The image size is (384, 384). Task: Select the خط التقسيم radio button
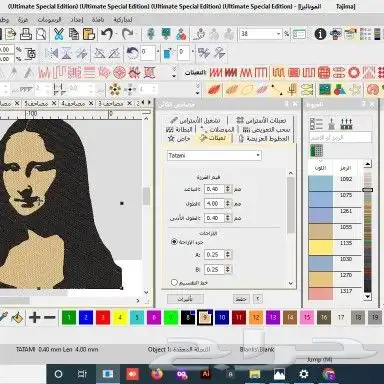[x=174, y=282]
